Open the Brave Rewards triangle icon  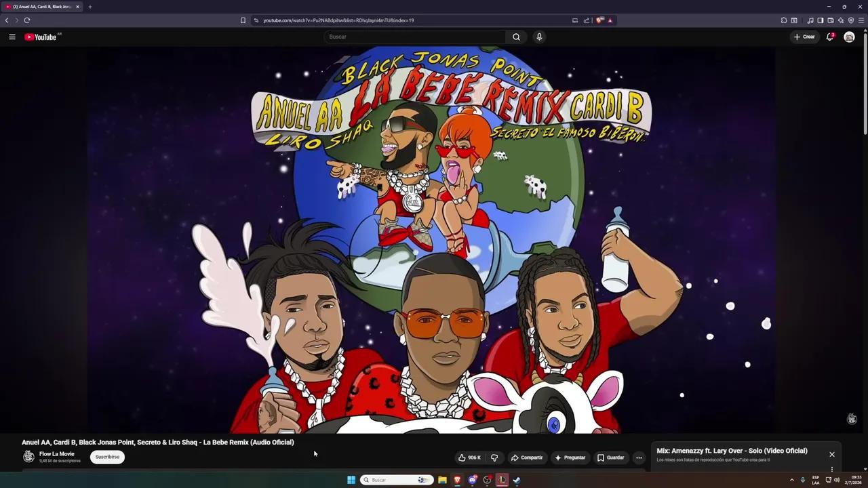[610, 20]
